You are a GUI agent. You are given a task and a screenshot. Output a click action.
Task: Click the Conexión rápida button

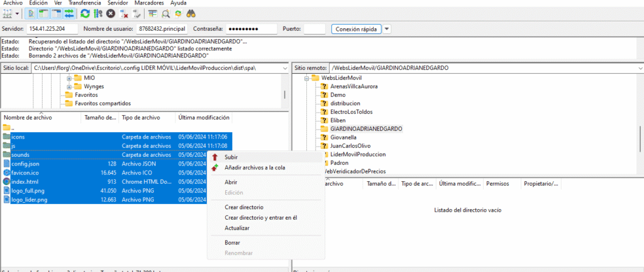click(356, 29)
